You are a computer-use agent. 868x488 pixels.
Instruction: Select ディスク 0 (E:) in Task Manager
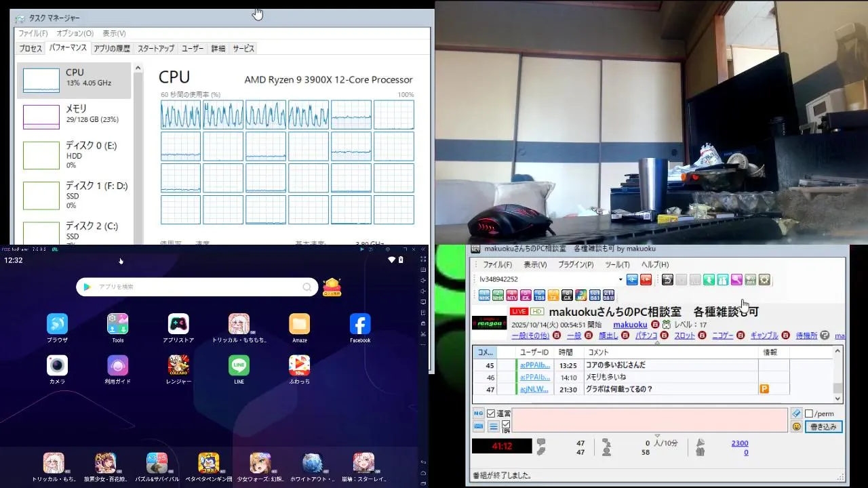[x=73, y=155]
